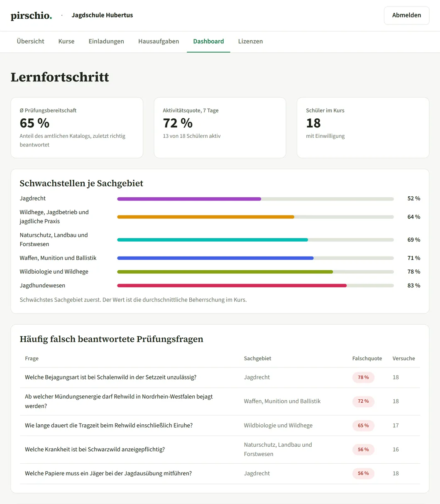Click the Falschquote column header
440x504 pixels.
(x=367, y=358)
